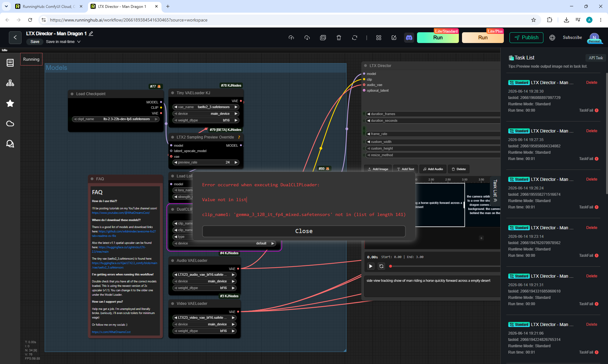
Task: Select the Running tab on the canvas
Action: (31, 59)
